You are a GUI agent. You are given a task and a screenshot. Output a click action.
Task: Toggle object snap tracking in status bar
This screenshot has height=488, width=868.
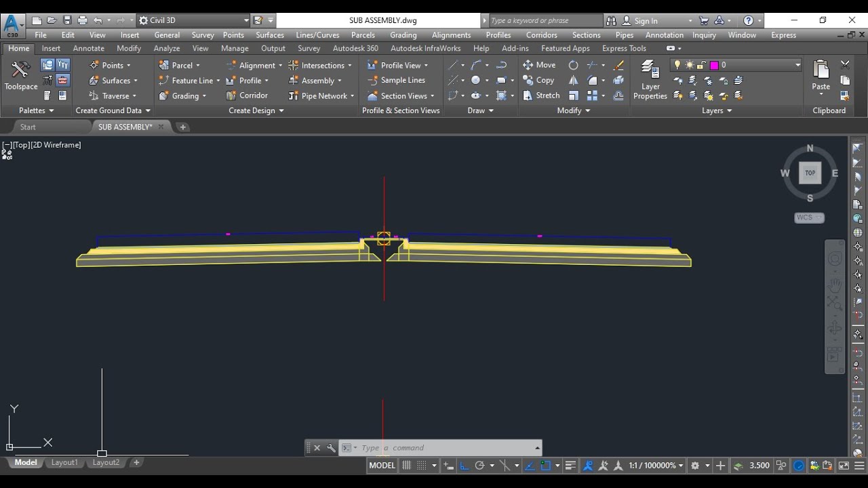point(530,466)
